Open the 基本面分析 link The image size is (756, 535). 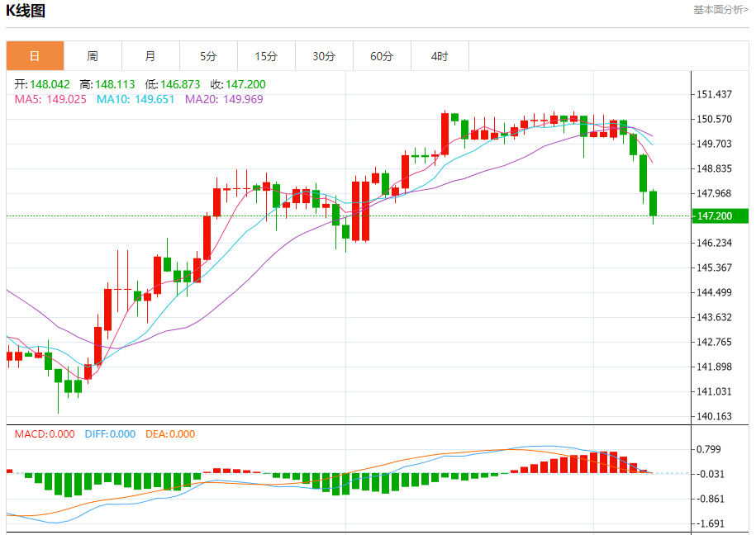coord(720,10)
